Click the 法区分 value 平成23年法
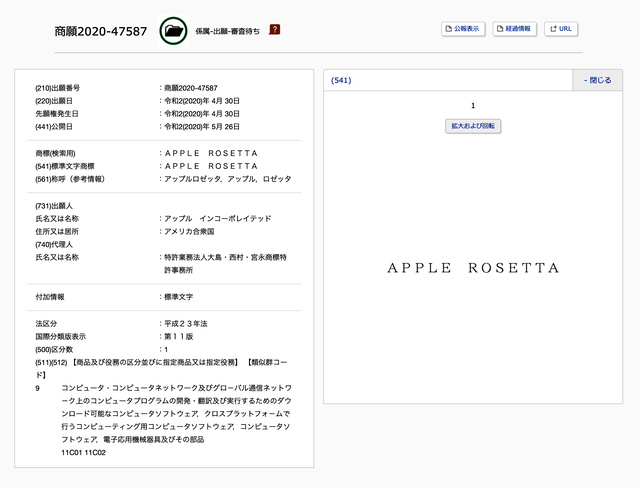640x488 pixels. click(x=186, y=324)
